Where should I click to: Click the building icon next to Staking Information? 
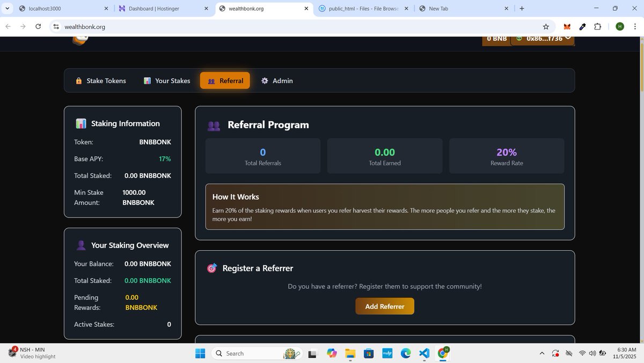coord(81,123)
